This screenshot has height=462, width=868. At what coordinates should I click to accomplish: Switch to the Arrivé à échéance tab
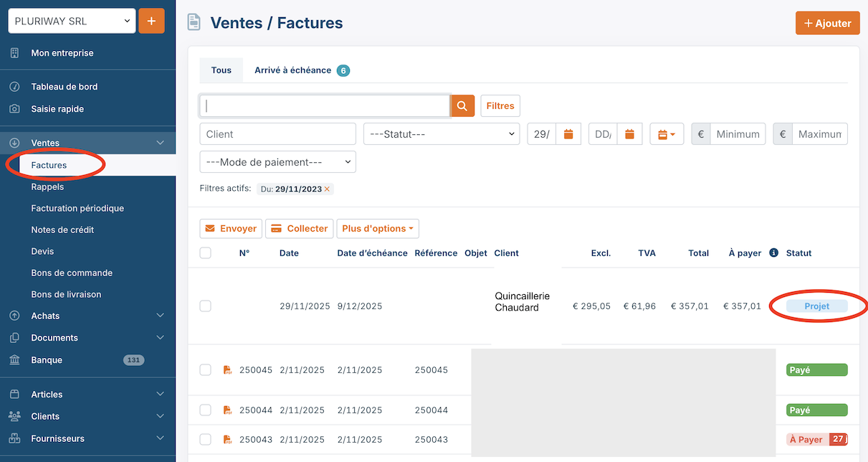(301, 70)
